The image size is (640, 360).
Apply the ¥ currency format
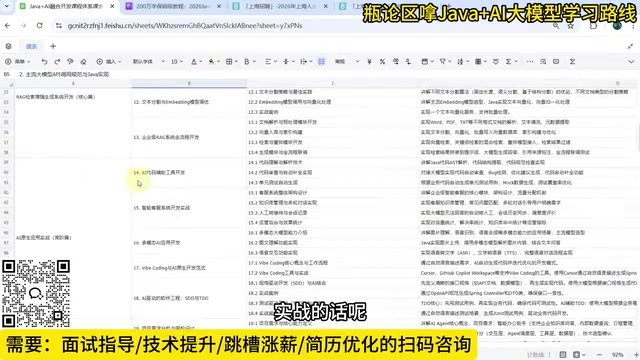[369, 62]
